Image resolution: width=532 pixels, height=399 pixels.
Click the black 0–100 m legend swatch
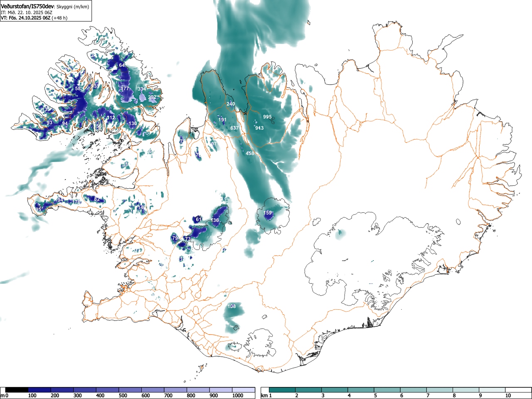tap(17, 390)
